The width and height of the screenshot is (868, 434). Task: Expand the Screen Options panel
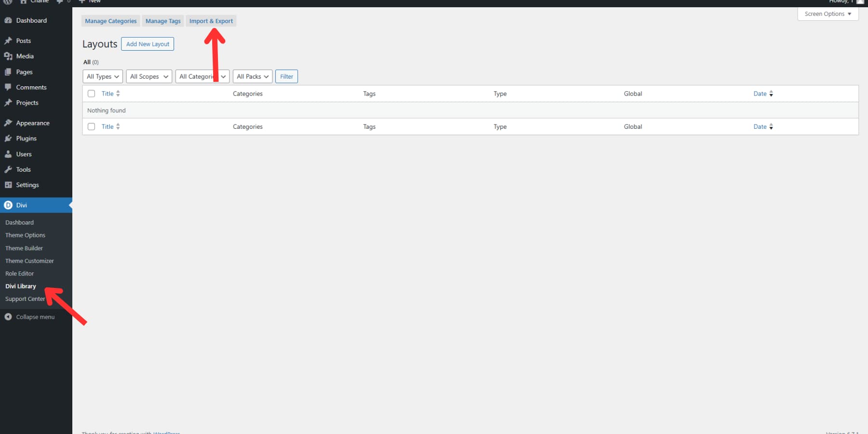click(x=827, y=14)
